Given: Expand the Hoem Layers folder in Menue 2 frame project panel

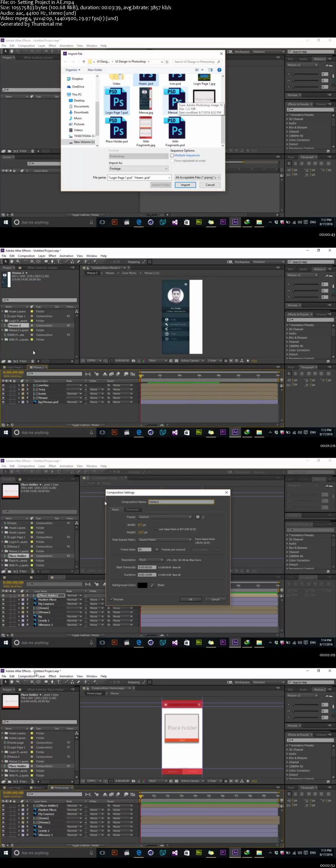Looking at the screenshot, I should click(x=3, y=311).
